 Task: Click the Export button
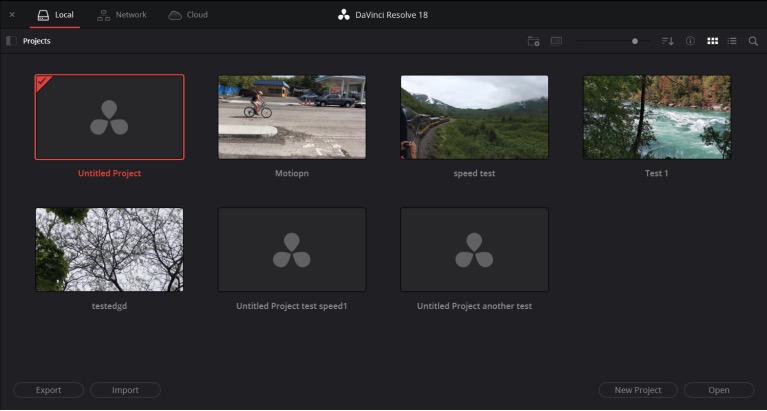[x=48, y=390]
